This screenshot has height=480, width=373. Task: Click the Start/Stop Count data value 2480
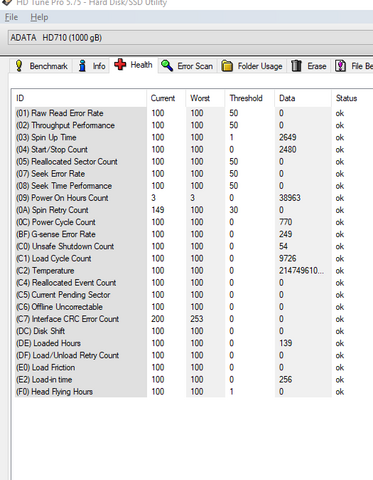click(x=288, y=149)
